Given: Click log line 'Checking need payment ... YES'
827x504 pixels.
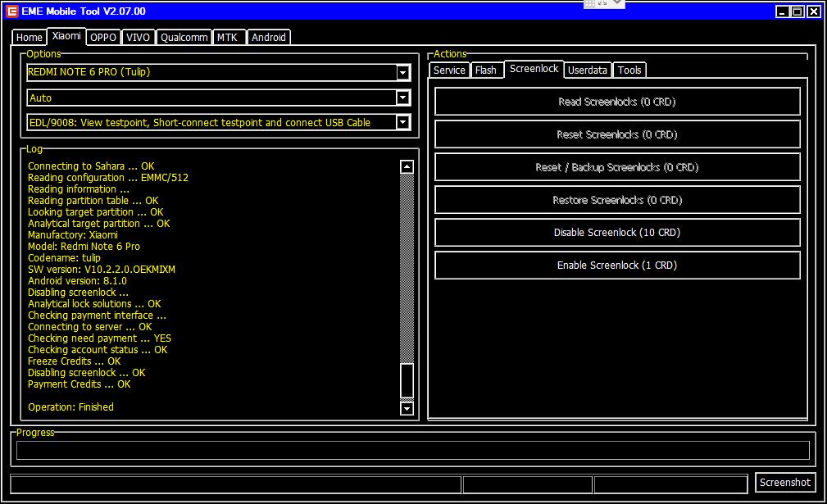Looking at the screenshot, I should [99, 338].
